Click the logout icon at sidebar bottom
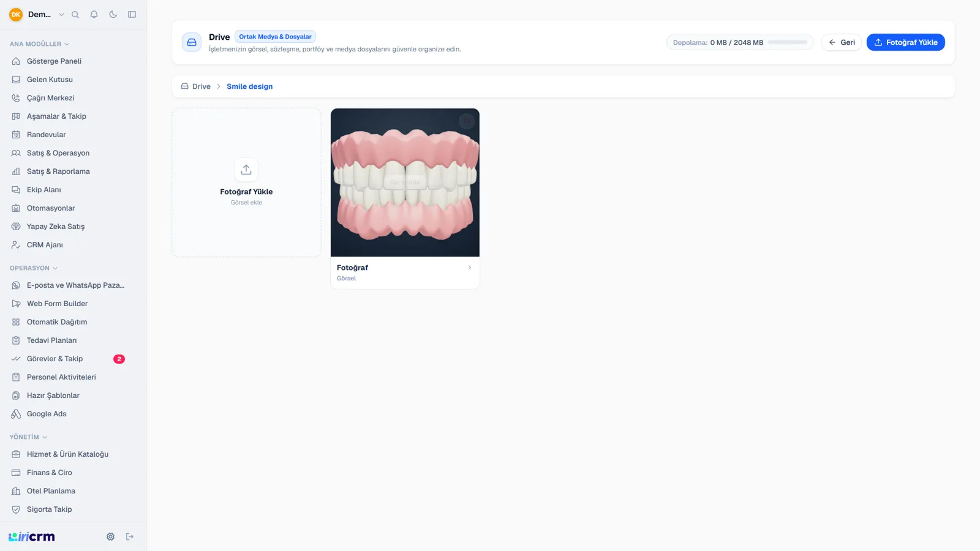 (x=130, y=537)
